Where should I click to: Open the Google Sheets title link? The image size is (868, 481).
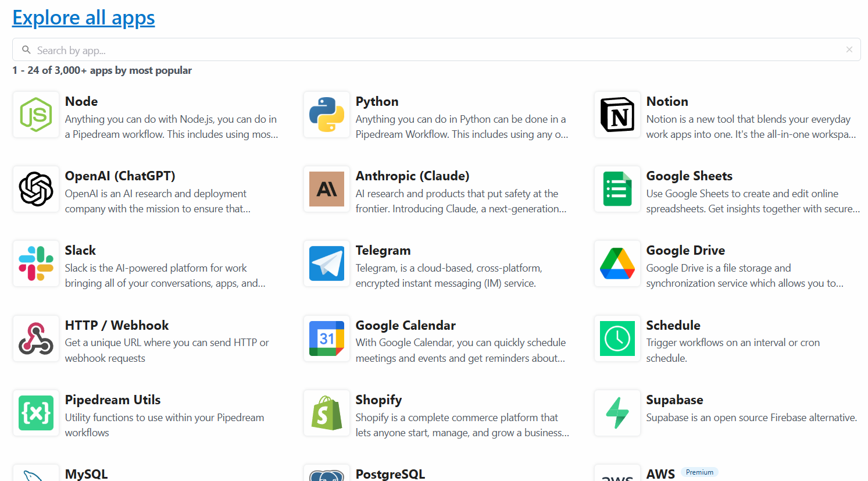pyautogui.click(x=689, y=176)
